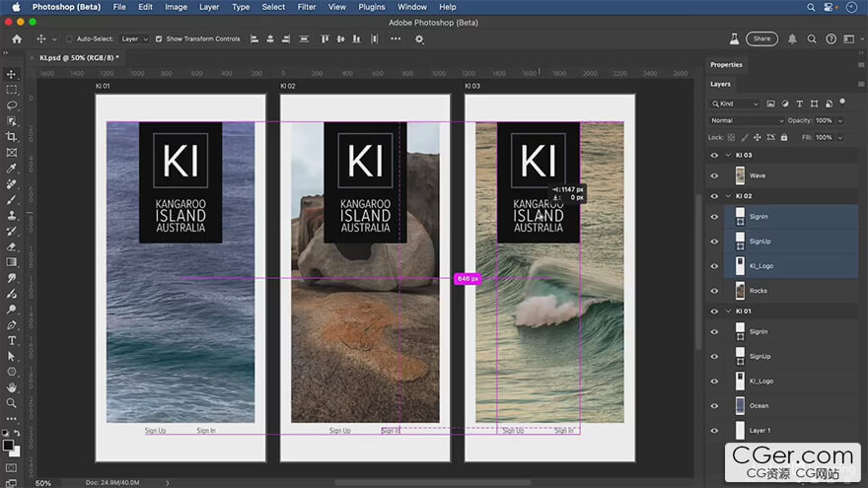Switch to the Properties panel tab
Screen dimensions: 868x488
pyautogui.click(x=726, y=65)
